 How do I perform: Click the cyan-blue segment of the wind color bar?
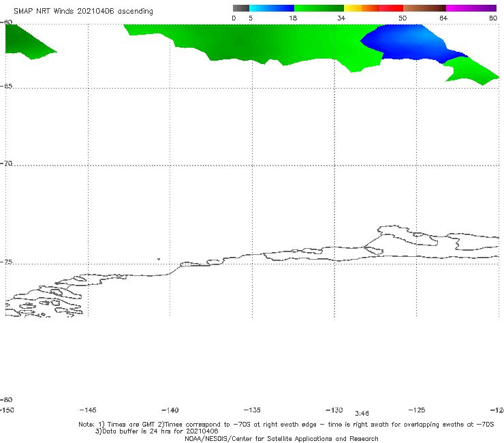[x=272, y=8]
